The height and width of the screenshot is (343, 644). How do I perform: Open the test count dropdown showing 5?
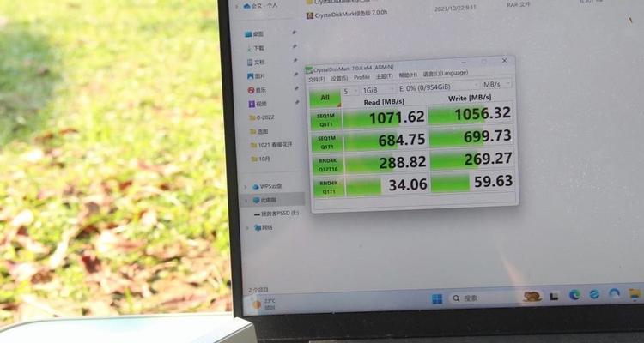[x=351, y=91]
